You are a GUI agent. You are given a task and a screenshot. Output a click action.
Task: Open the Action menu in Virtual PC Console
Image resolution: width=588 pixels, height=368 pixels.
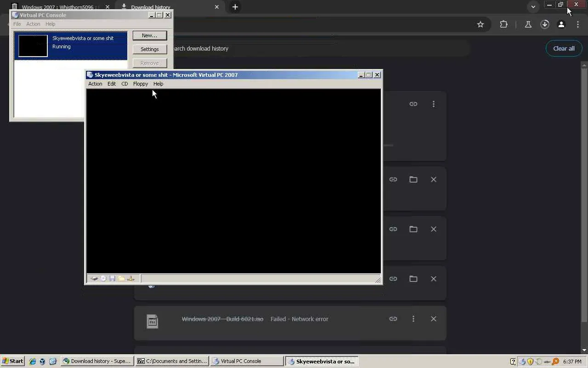click(33, 24)
